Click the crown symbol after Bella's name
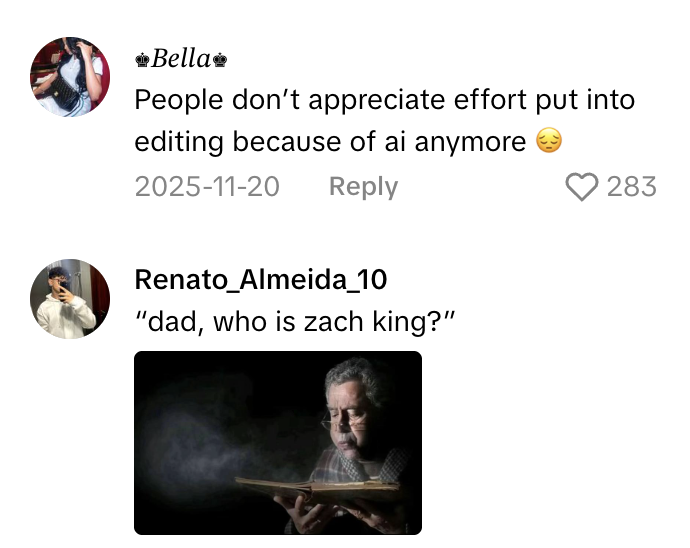This screenshot has width=690, height=548. pyautogui.click(x=220, y=60)
